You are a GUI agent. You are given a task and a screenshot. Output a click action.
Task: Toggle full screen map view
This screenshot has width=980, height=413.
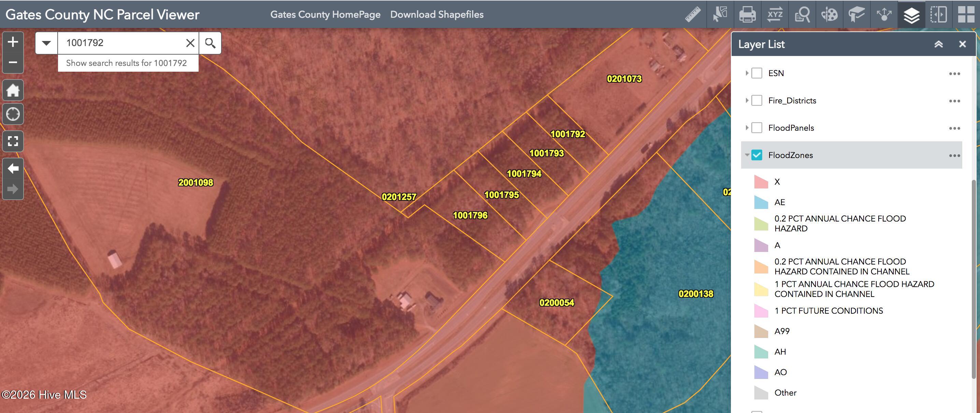(13, 141)
